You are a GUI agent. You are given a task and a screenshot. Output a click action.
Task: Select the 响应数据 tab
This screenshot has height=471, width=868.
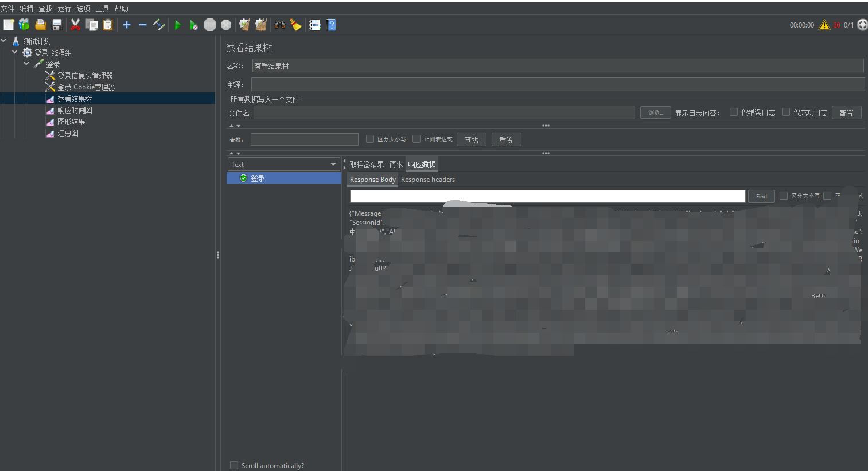point(422,164)
